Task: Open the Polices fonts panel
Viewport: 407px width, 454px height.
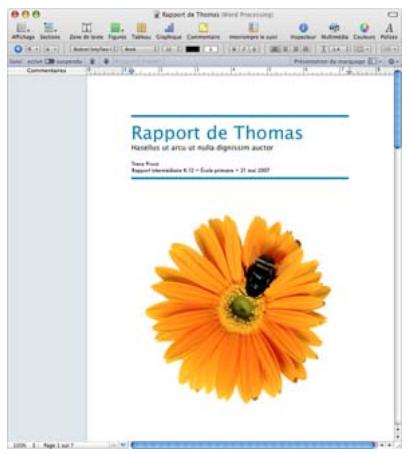Action: (389, 31)
